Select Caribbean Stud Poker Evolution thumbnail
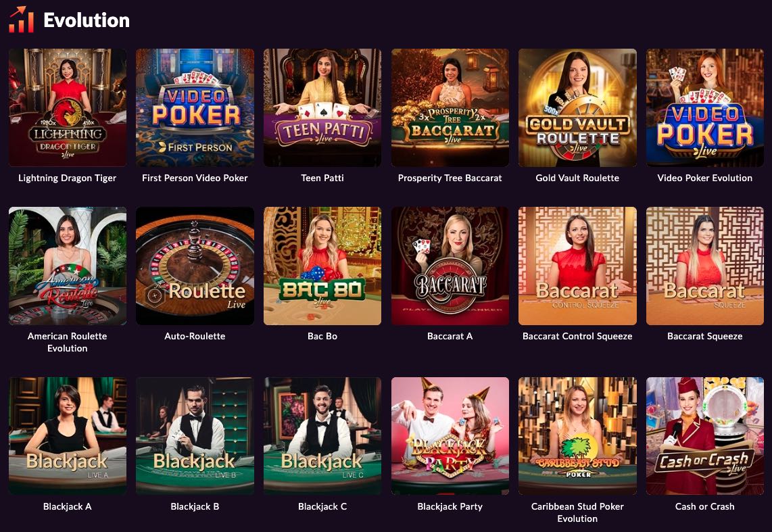Screen dimensions: 772x532 coord(577,436)
